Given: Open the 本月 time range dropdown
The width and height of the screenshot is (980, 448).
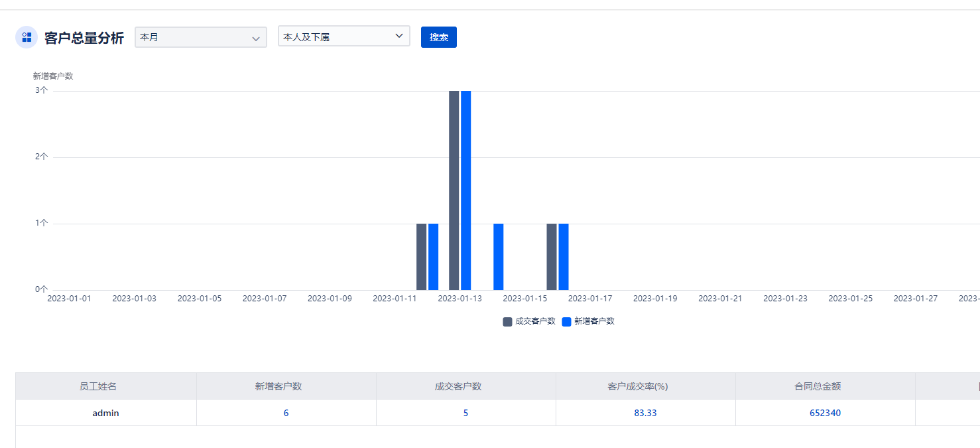Looking at the screenshot, I should pyautogui.click(x=200, y=37).
